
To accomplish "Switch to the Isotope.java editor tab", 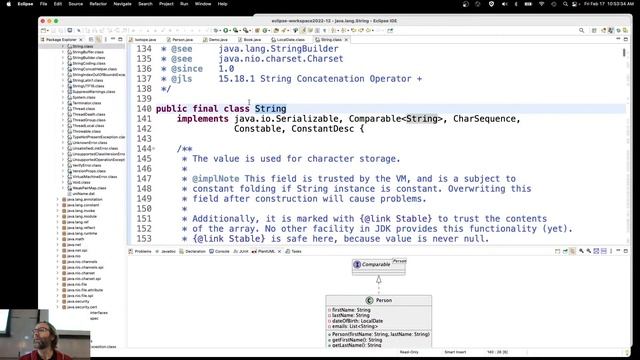I will pos(143,40).
